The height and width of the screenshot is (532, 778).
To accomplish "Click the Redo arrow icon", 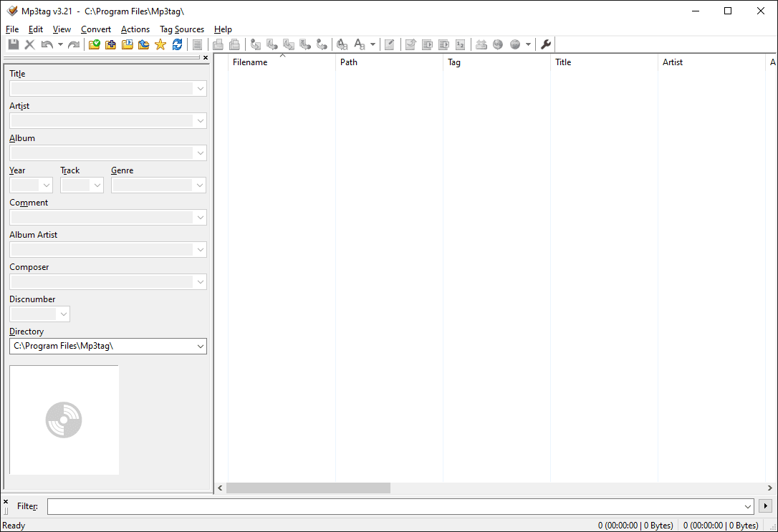I will (74, 44).
